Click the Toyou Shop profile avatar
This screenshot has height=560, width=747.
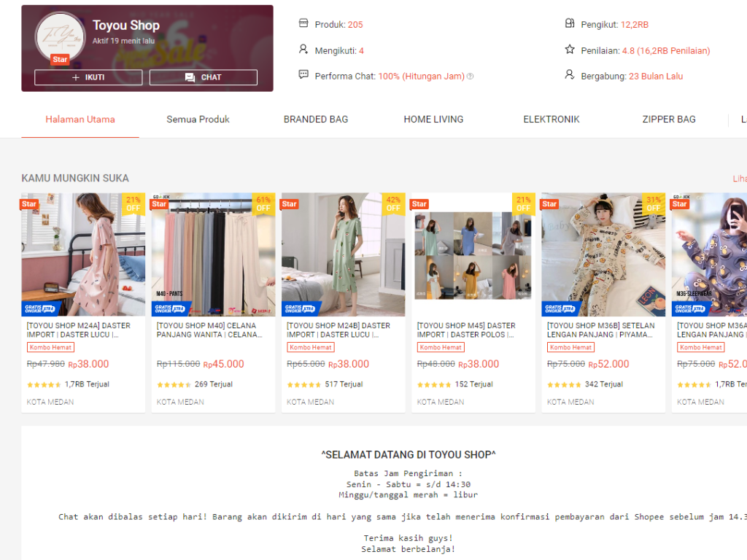coord(60,36)
